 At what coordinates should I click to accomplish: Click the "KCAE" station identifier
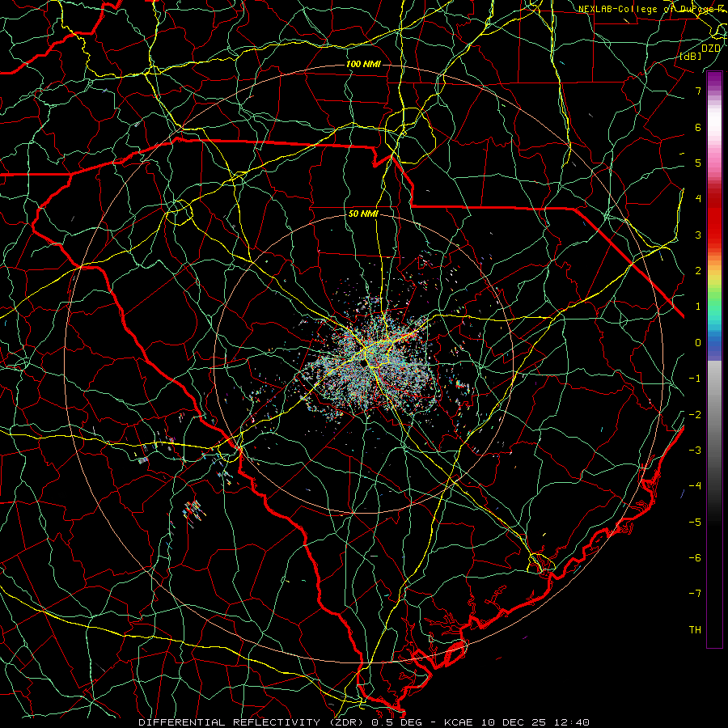(x=459, y=722)
